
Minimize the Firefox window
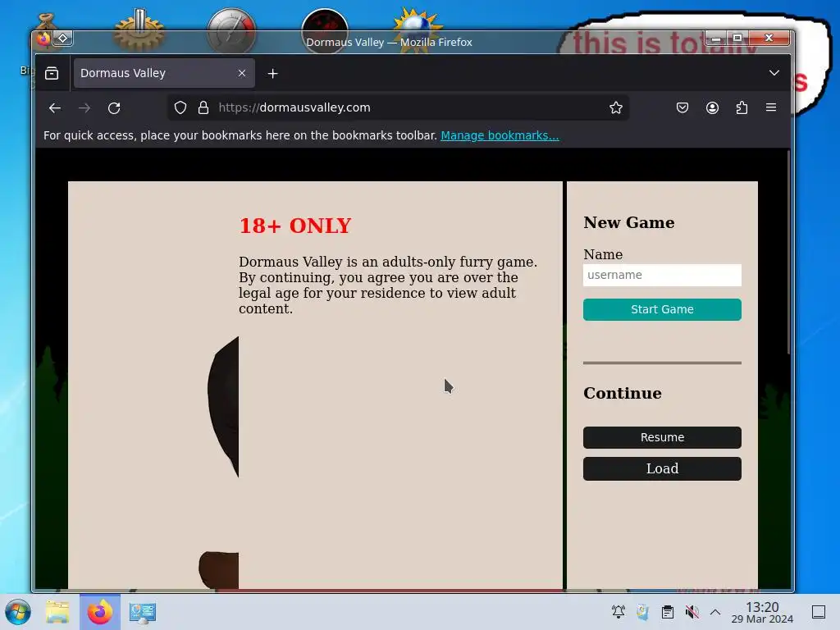point(716,39)
